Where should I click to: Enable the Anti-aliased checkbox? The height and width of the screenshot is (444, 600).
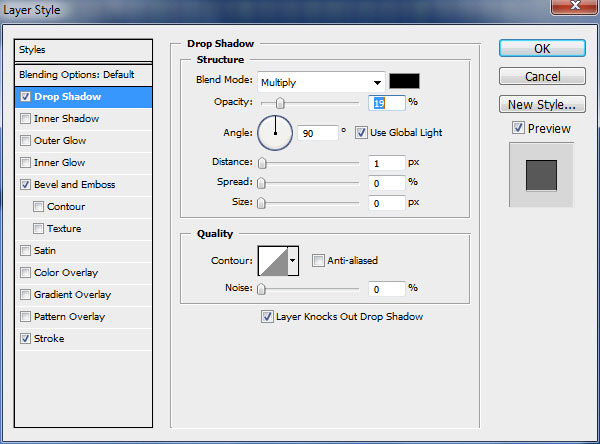318,261
